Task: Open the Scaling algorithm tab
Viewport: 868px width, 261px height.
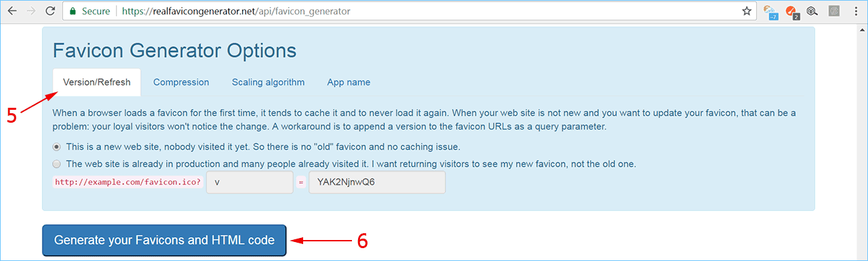Action: 269,82
